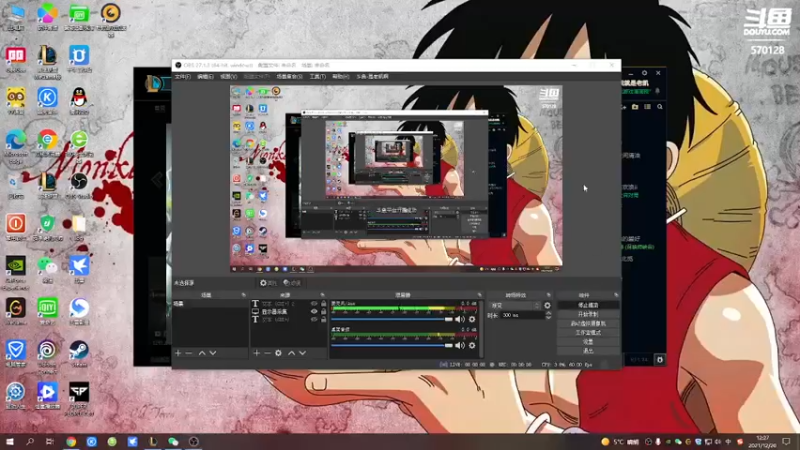Enable Studio Mode from the Controls panel

[x=588, y=333]
